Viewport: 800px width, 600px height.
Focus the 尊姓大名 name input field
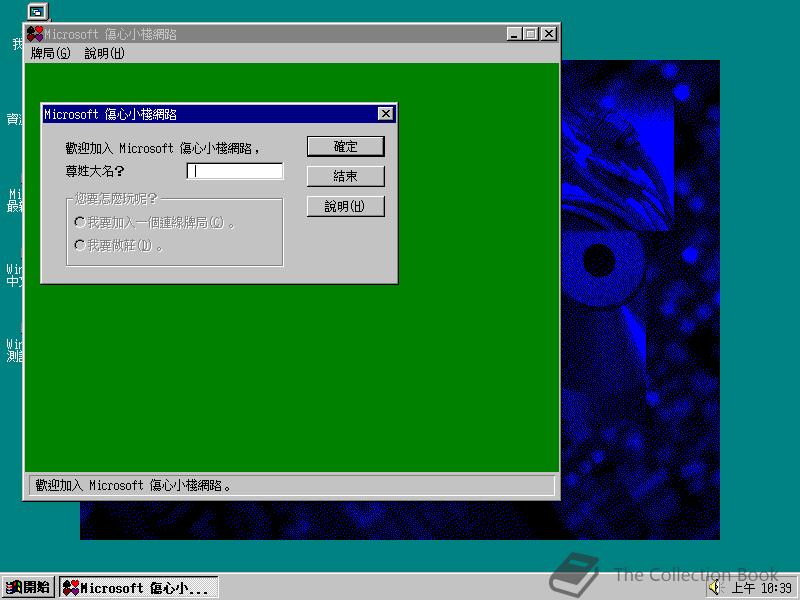[x=235, y=171]
